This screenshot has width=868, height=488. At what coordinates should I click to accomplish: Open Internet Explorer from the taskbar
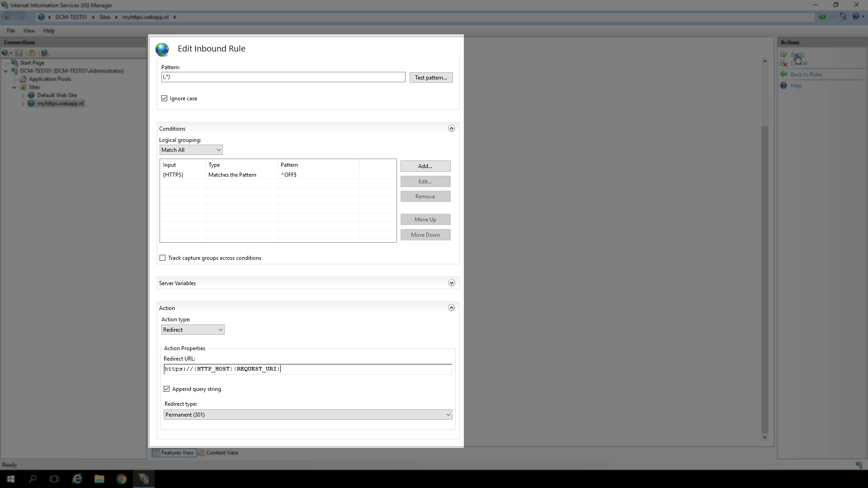click(77, 479)
